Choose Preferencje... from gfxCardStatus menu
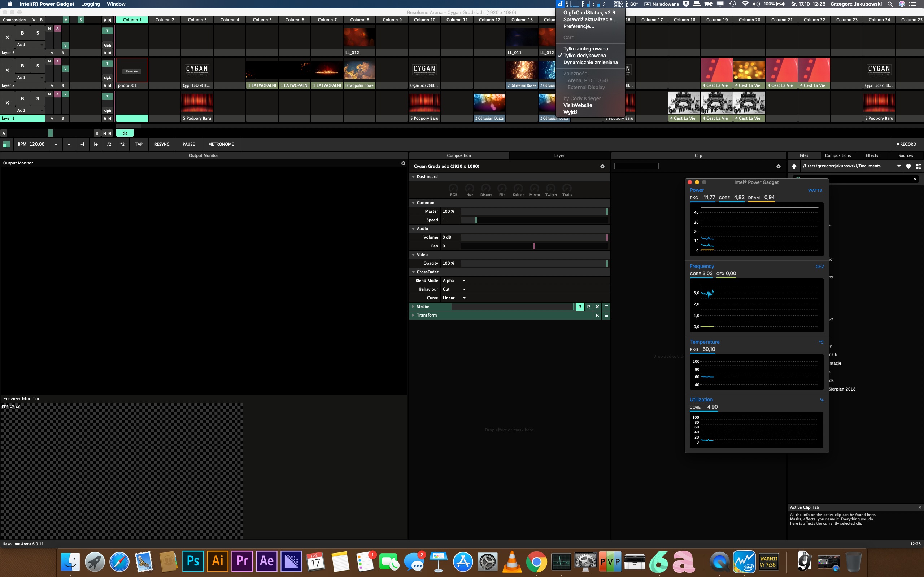The height and width of the screenshot is (577, 924). [x=579, y=26]
